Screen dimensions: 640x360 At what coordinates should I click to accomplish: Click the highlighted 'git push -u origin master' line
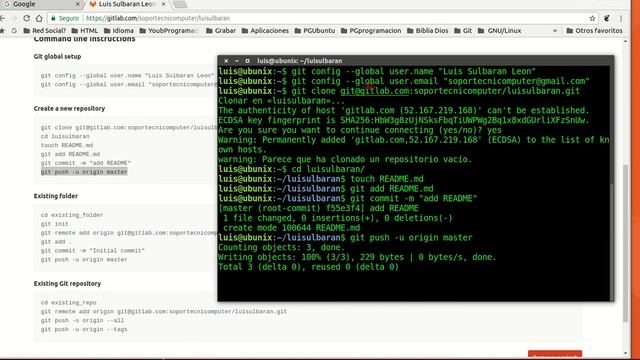tap(84, 172)
